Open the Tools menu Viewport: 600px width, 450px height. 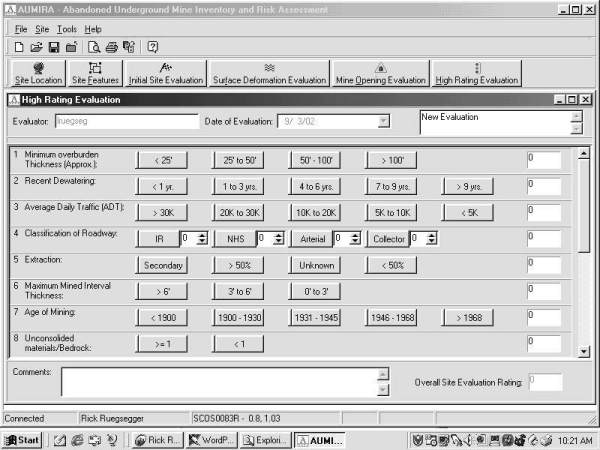pos(66,29)
